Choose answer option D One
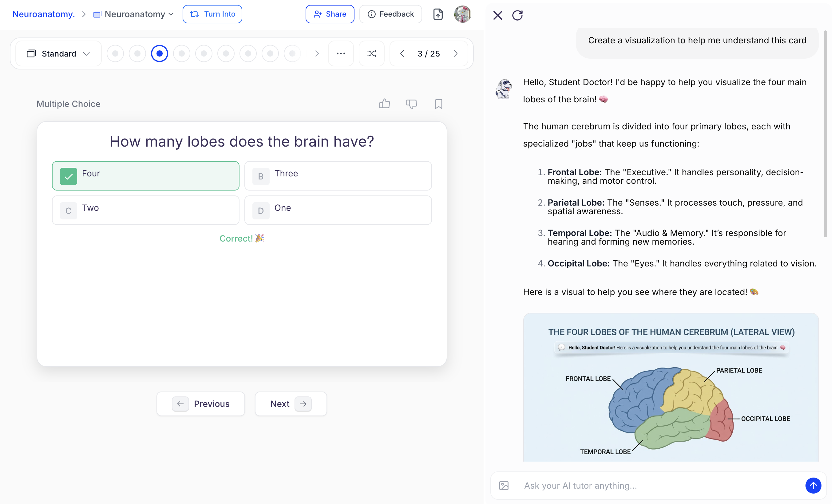 click(338, 210)
